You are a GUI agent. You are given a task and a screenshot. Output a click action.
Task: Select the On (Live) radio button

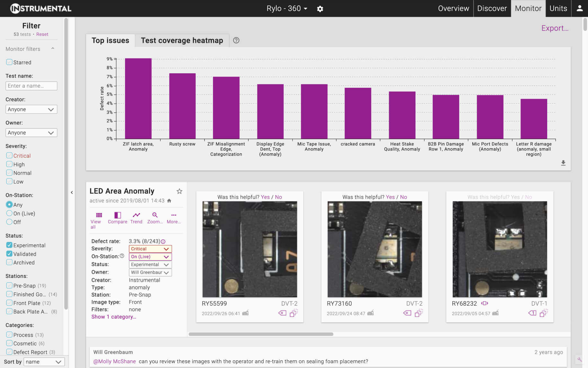point(9,213)
